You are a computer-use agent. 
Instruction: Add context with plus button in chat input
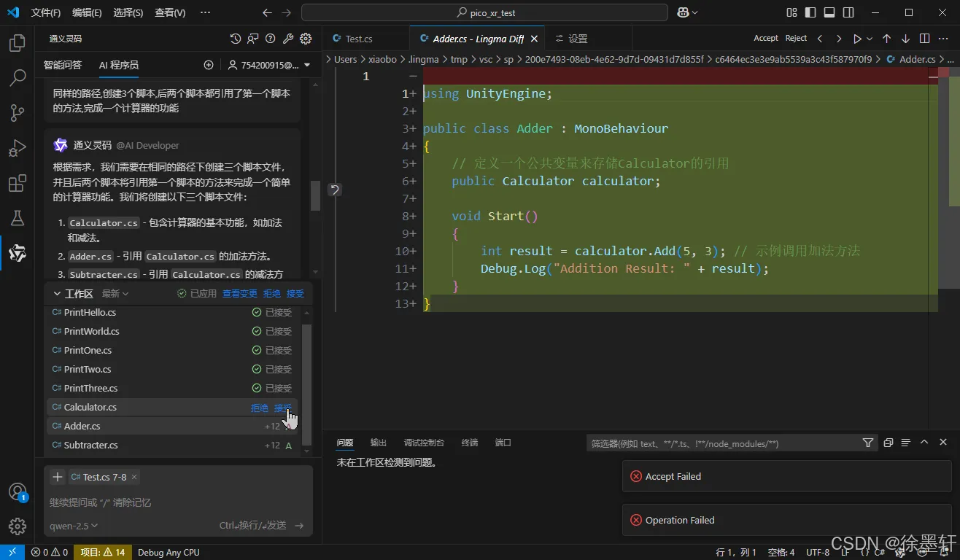[x=58, y=477]
